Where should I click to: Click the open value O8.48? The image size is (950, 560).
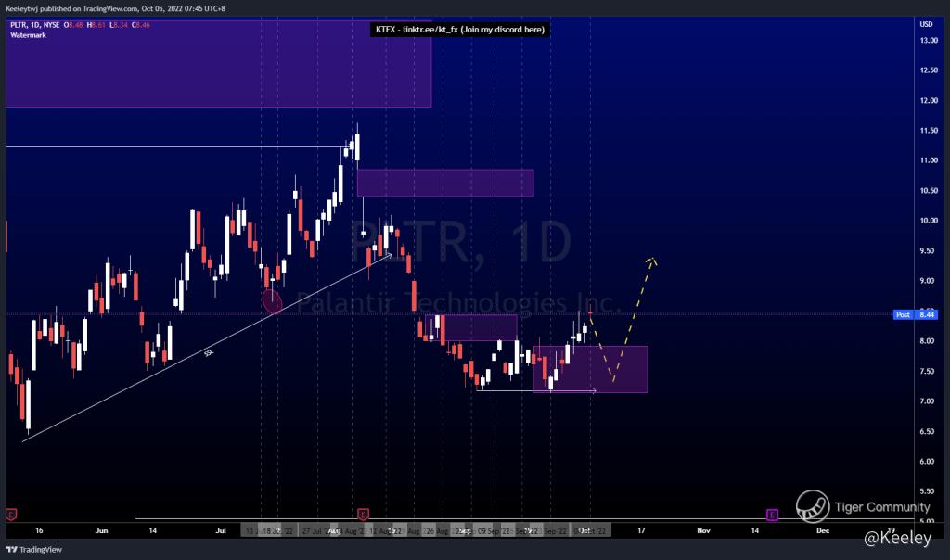pos(73,25)
